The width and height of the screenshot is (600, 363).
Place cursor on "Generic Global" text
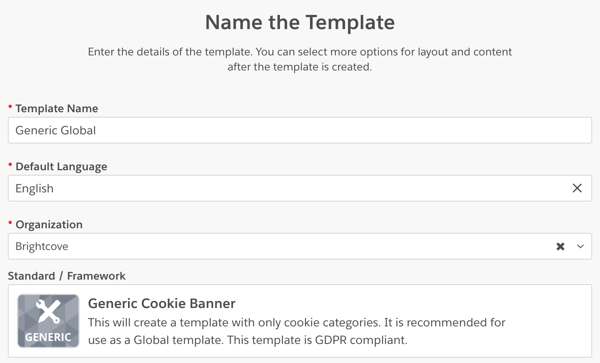tap(55, 130)
